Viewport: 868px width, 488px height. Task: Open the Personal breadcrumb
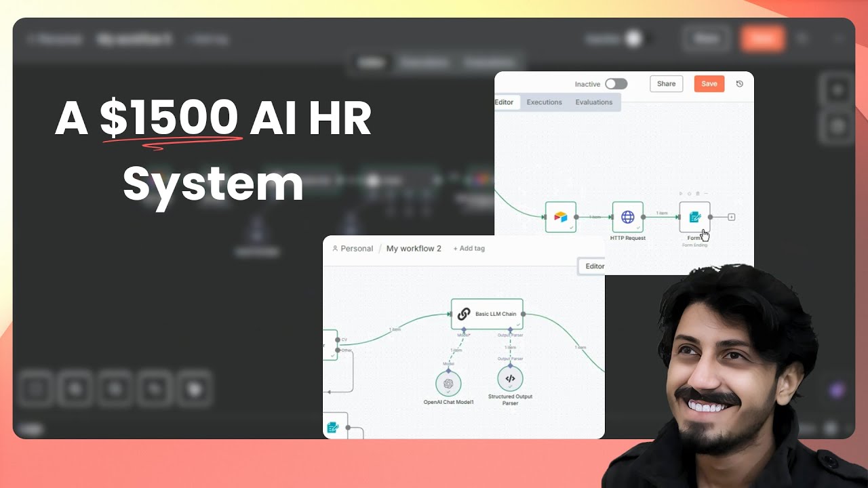coord(353,249)
